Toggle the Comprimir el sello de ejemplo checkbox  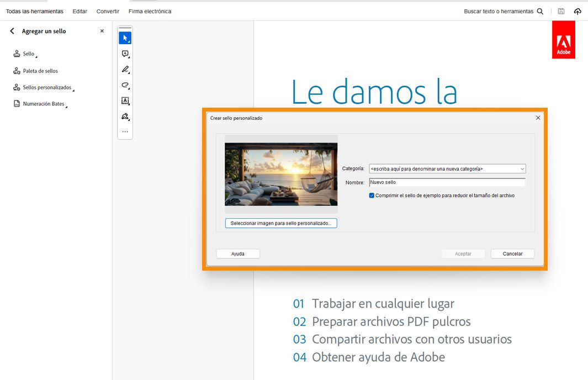(x=373, y=195)
